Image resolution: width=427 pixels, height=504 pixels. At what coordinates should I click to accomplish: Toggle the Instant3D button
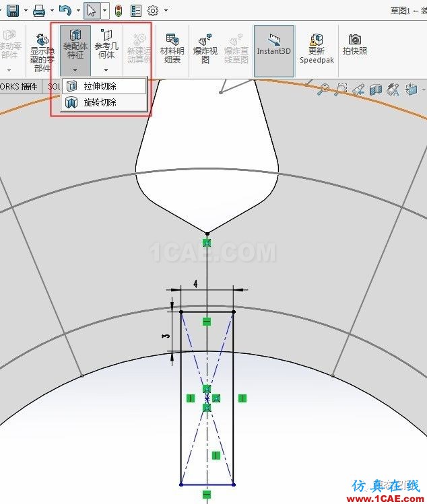coord(274,50)
